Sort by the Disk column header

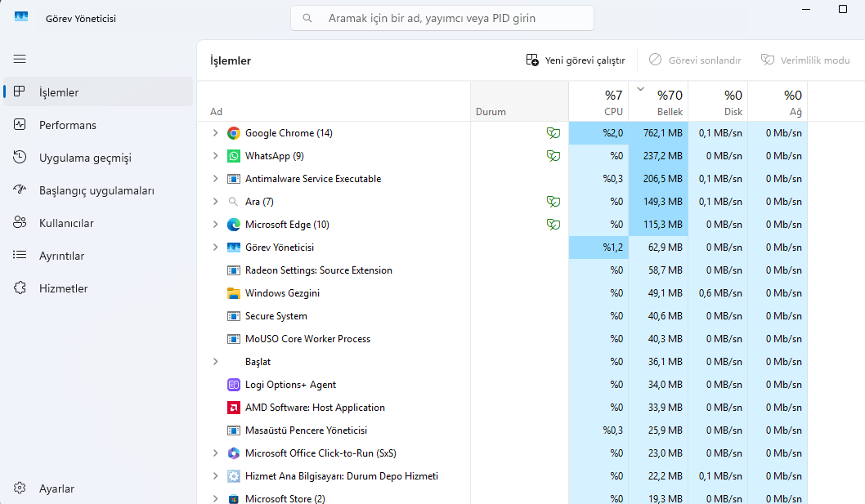(x=718, y=101)
